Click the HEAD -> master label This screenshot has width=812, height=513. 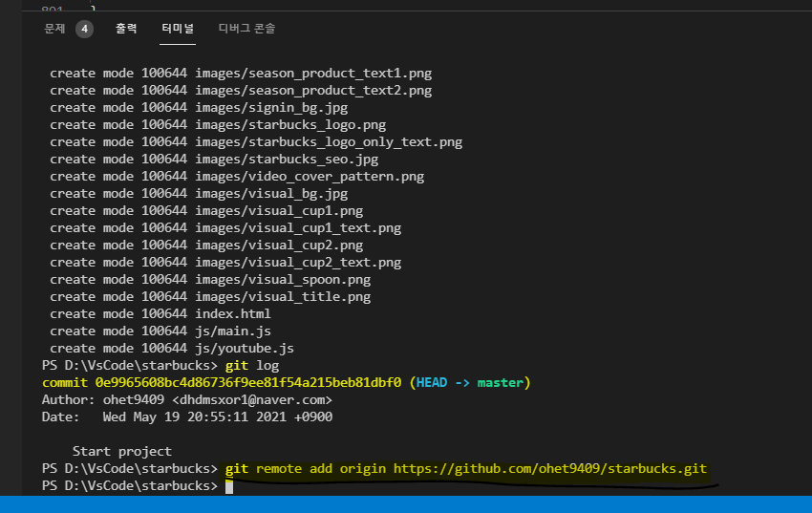point(470,382)
